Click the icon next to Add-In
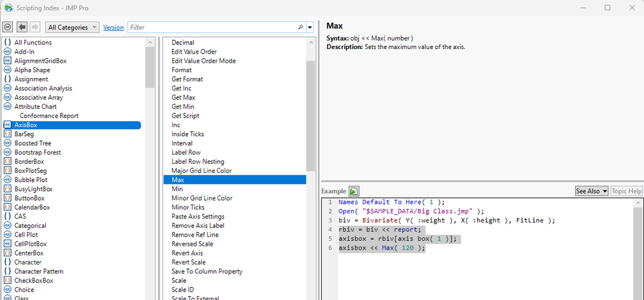 [x=7, y=52]
